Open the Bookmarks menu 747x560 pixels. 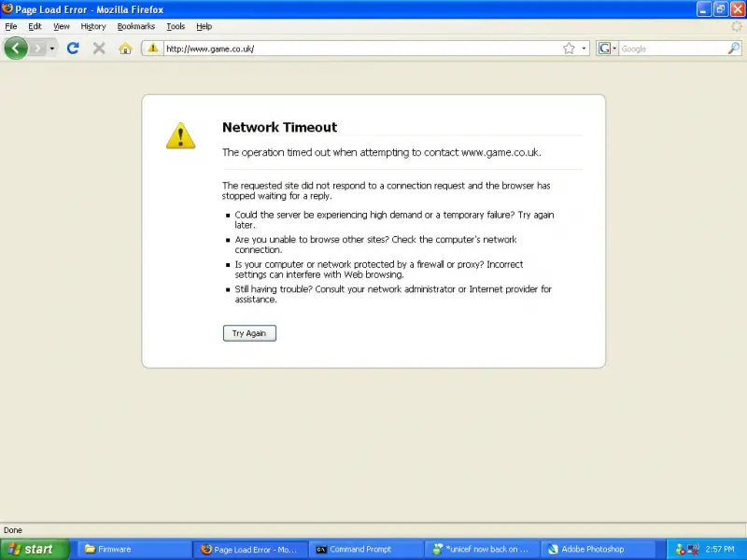pos(135,26)
